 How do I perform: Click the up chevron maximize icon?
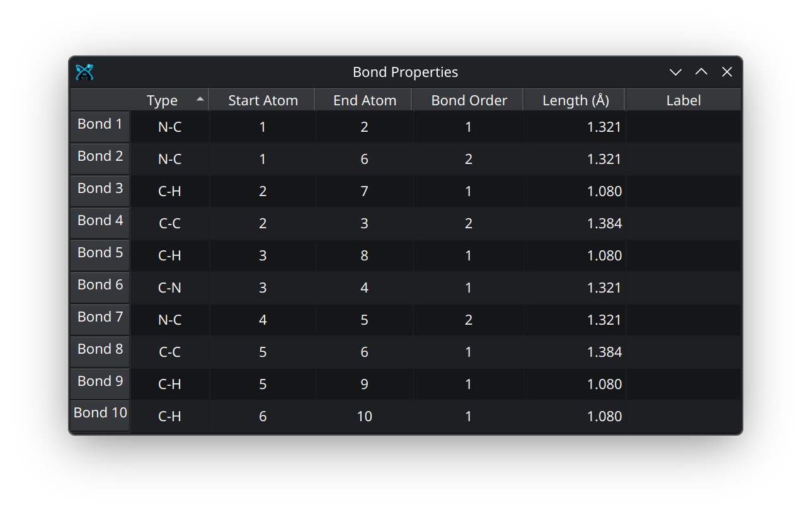(701, 72)
